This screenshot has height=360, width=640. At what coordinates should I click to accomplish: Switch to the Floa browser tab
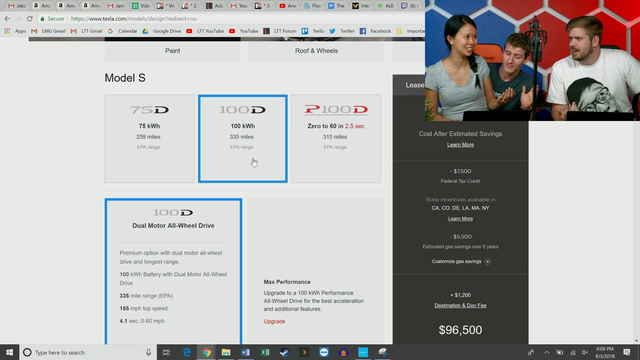coord(313,6)
